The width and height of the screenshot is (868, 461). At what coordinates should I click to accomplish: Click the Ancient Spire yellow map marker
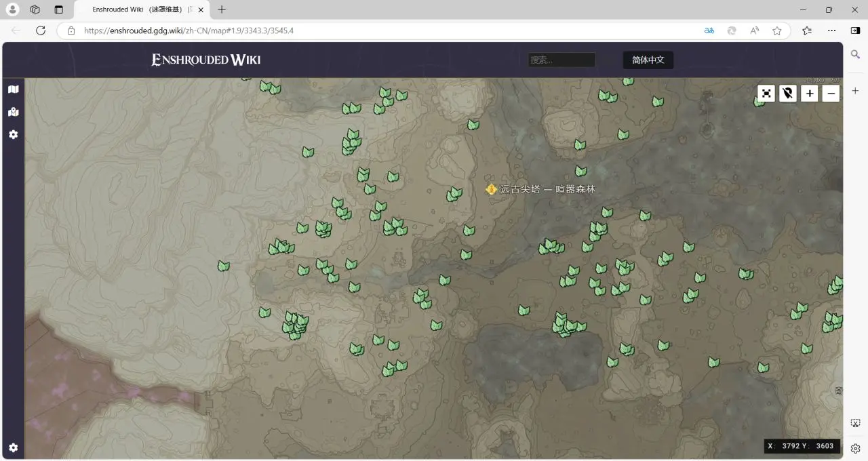pos(491,190)
